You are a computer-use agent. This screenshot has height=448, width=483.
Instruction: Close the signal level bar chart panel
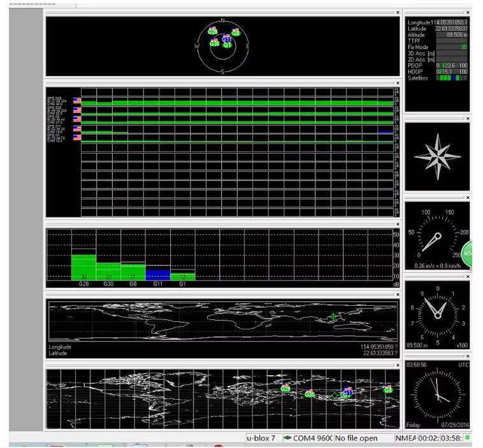click(398, 224)
